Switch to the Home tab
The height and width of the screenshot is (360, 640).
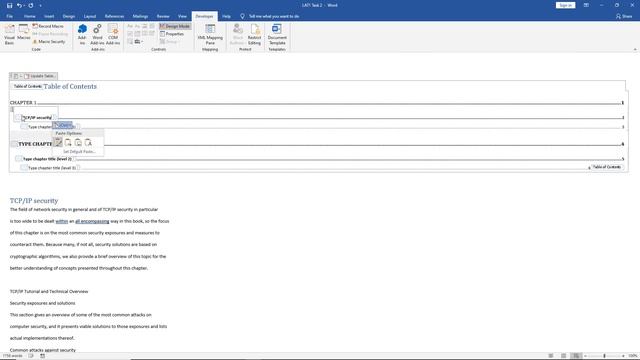click(29, 16)
